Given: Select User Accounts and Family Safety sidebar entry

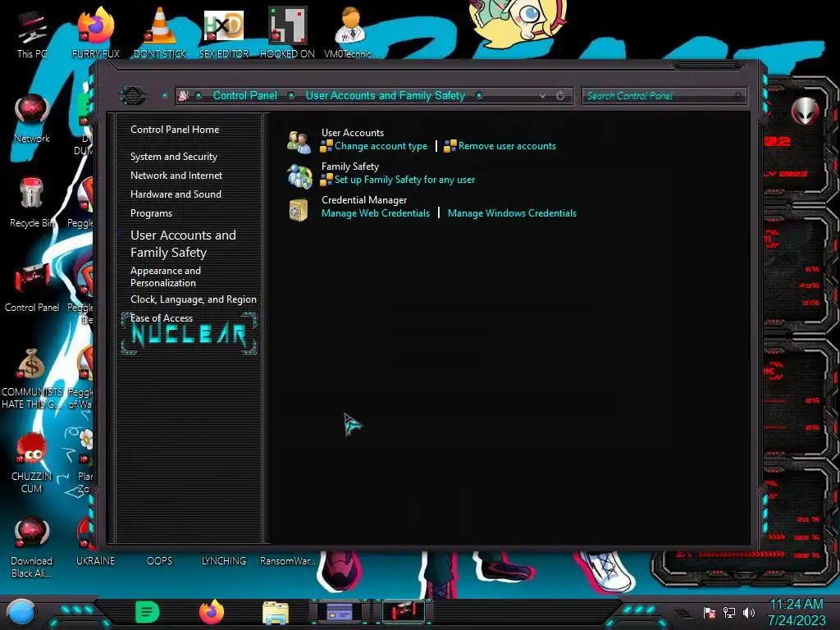Looking at the screenshot, I should tap(183, 244).
